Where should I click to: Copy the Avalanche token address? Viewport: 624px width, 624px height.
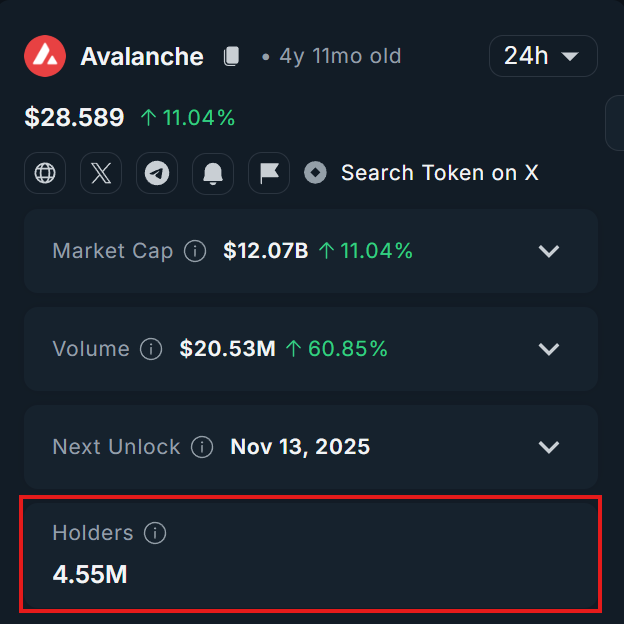[x=231, y=56]
